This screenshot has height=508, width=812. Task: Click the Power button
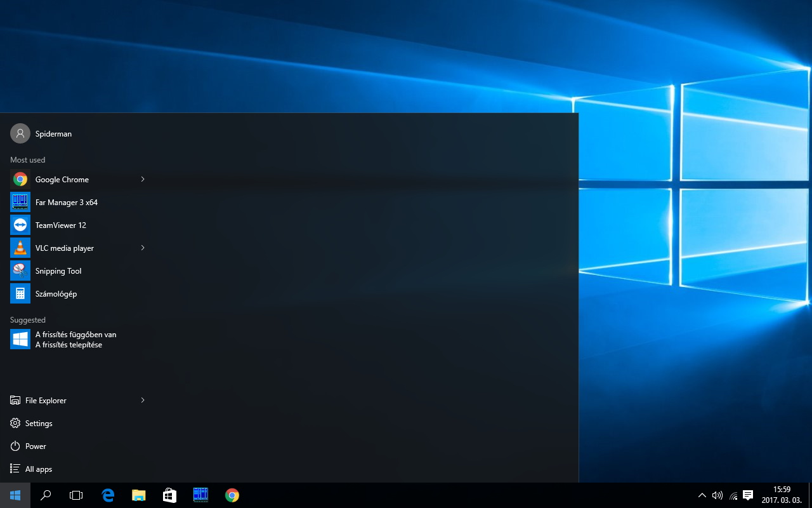pyautogui.click(x=36, y=446)
